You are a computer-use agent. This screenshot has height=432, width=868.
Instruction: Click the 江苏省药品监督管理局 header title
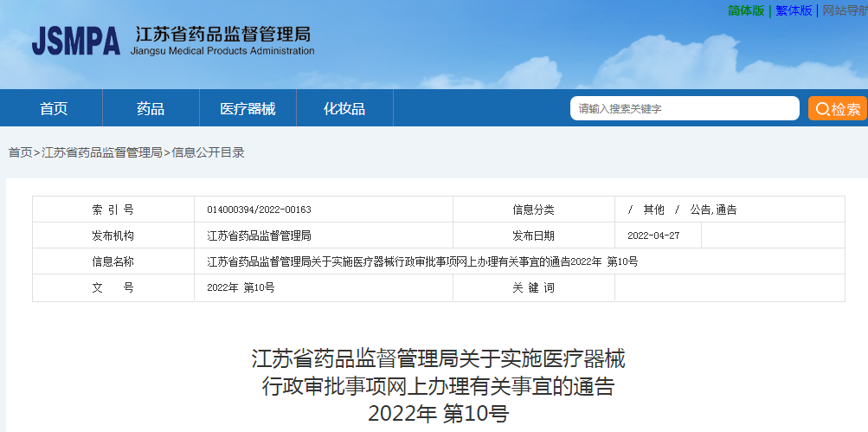(223, 35)
